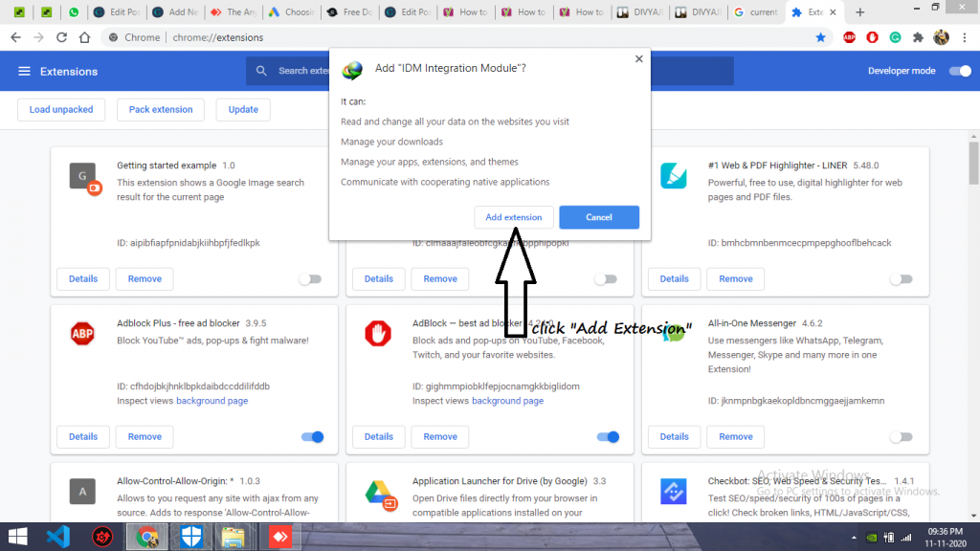This screenshot has width=980, height=551.
Task: Switch to the WhatsApp browser tab
Action: pyautogui.click(x=74, y=11)
